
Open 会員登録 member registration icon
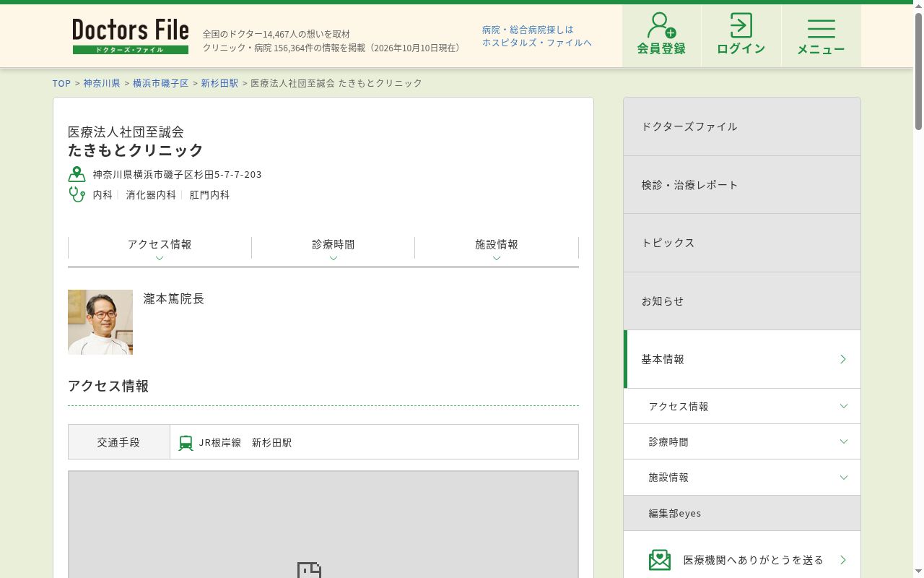(661, 25)
